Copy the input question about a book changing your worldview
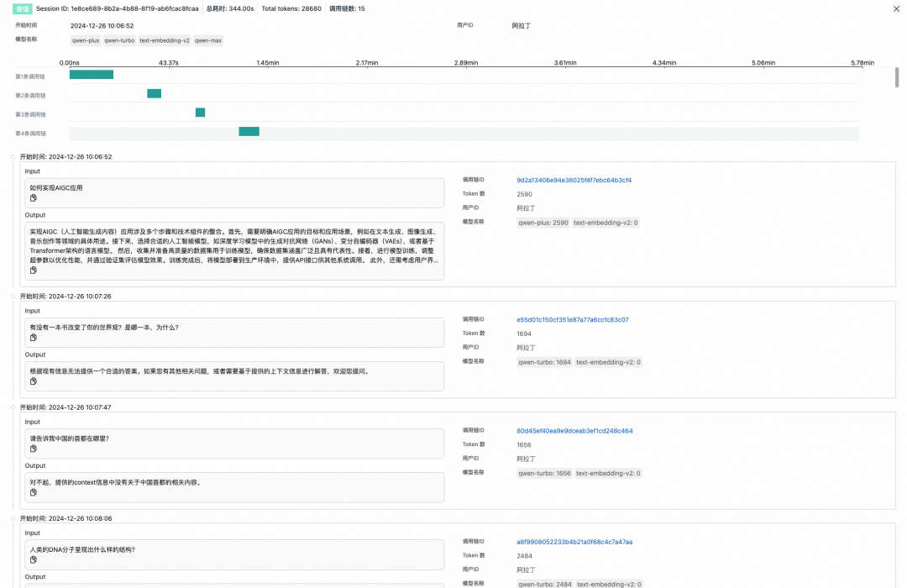Screen dimensions: 907x588 [34, 338]
